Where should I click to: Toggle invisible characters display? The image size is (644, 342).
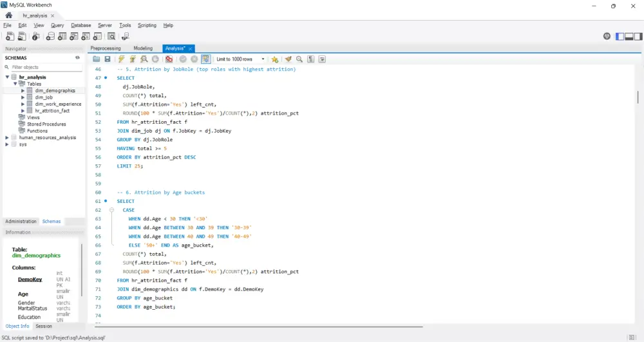[311, 59]
